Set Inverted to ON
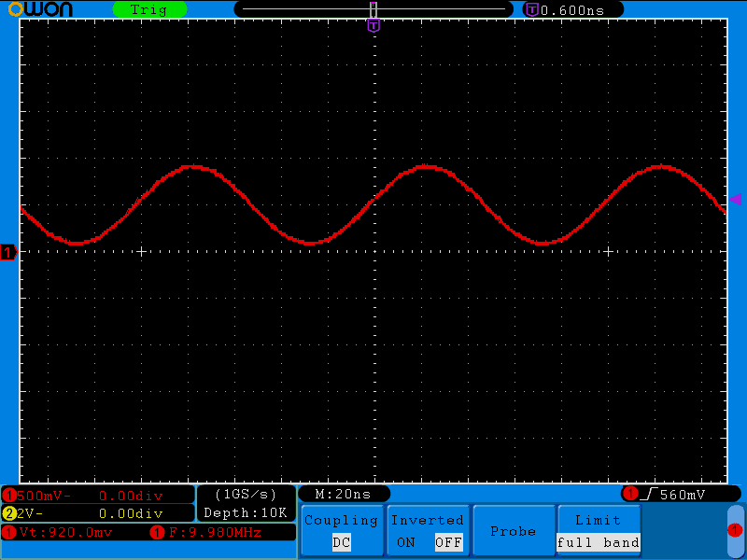Screen dimensions: 747x560 click(x=405, y=542)
